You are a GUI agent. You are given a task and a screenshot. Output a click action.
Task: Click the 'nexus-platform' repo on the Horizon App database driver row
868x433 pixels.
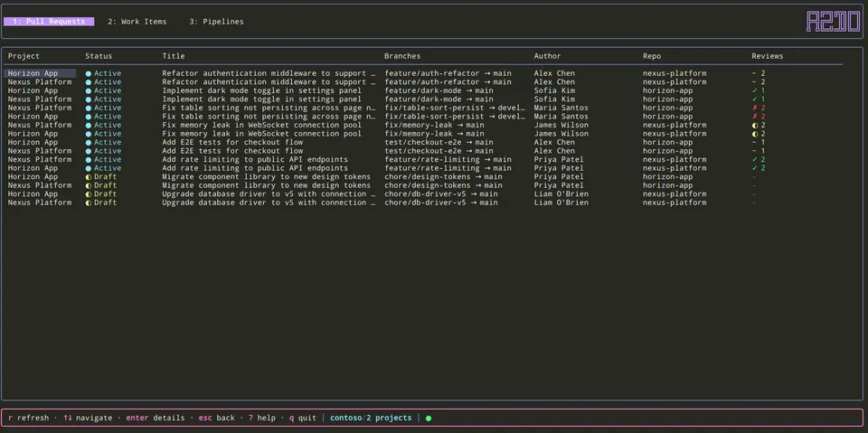pyautogui.click(x=675, y=193)
